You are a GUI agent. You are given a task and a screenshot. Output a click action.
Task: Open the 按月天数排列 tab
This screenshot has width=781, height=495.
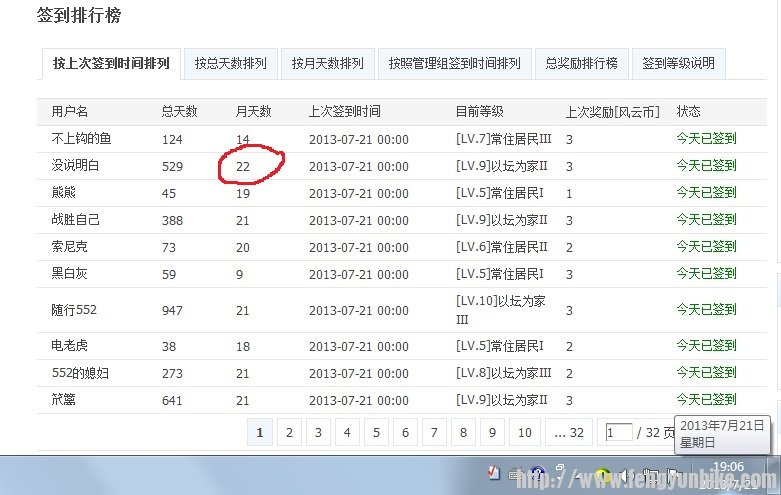click(x=327, y=63)
